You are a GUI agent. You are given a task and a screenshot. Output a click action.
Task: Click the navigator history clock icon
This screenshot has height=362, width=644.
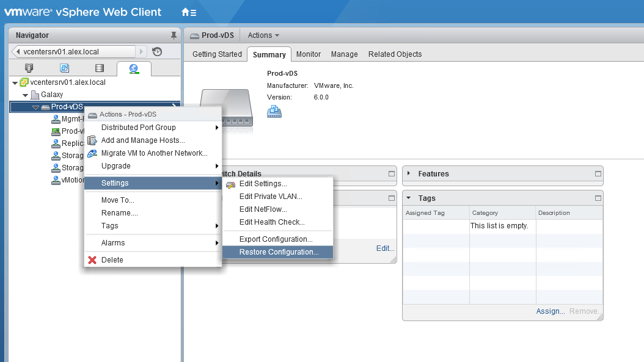click(x=157, y=52)
